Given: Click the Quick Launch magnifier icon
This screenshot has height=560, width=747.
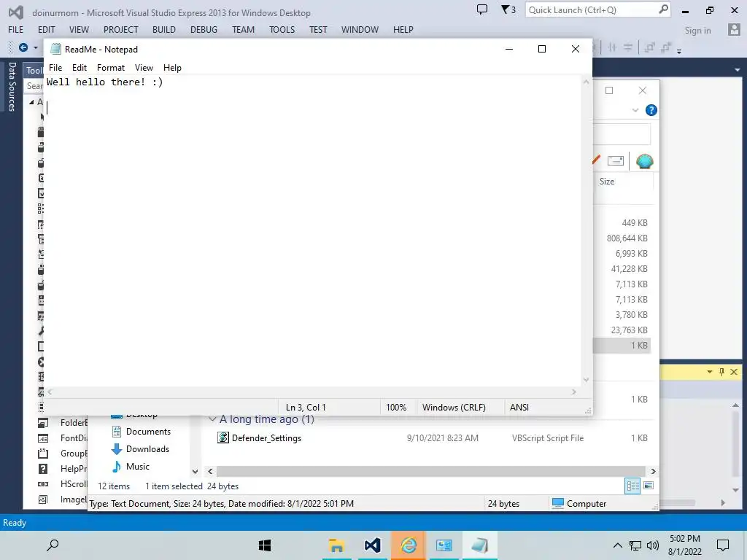Looking at the screenshot, I should click(x=663, y=9).
